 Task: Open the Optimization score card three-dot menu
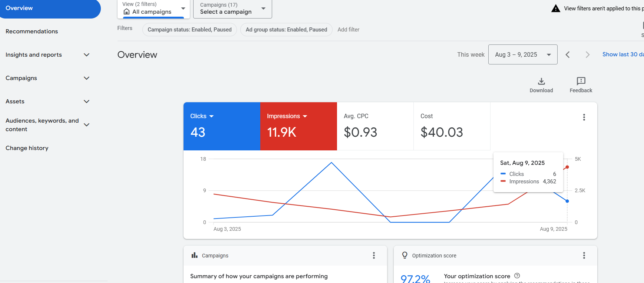pos(584,255)
